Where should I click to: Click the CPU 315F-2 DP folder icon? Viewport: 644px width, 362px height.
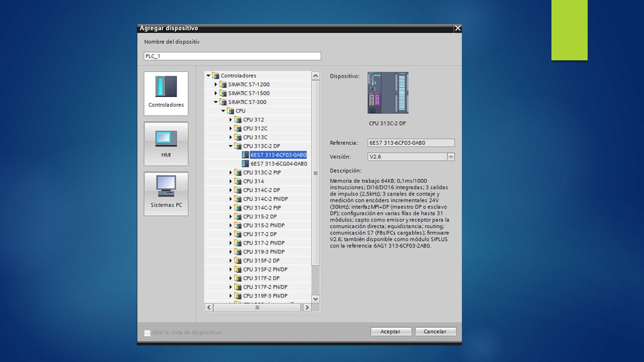pyautogui.click(x=238, y=260)
